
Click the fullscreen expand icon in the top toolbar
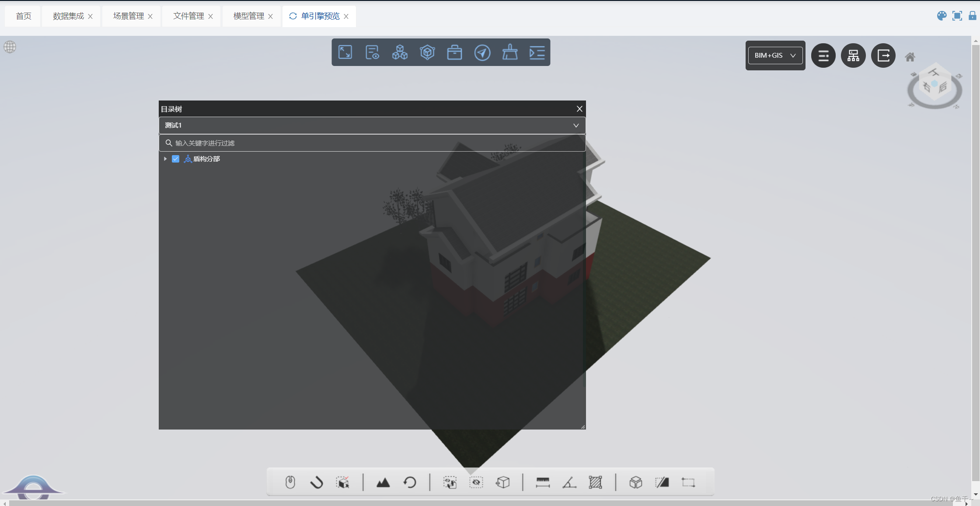(x=345, y=52)
